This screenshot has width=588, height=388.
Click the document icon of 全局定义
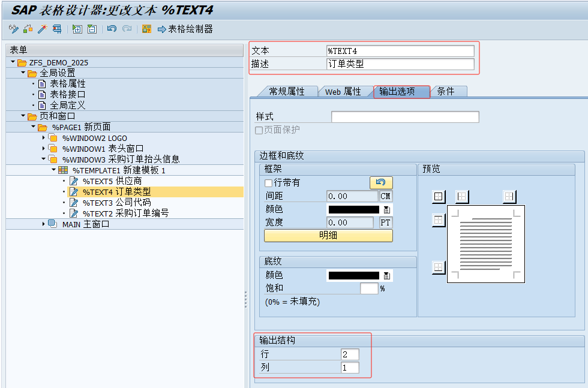[43, 106]
